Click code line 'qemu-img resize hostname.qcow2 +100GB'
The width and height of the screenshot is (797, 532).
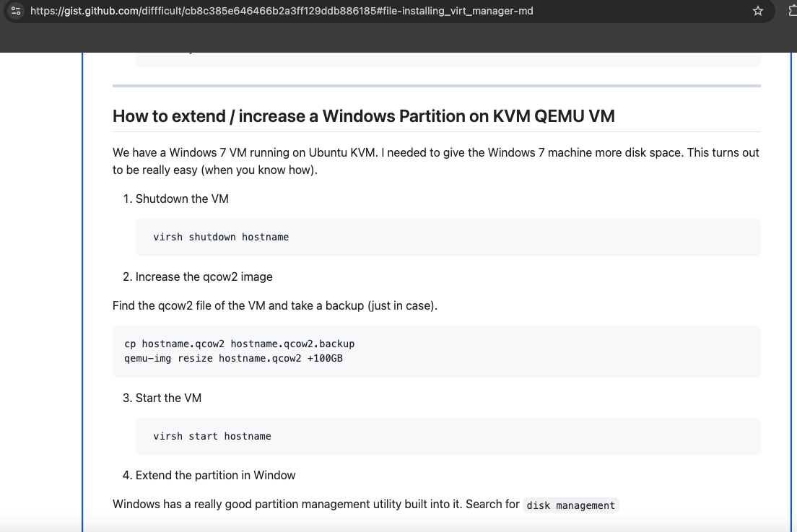pos(233,358)
